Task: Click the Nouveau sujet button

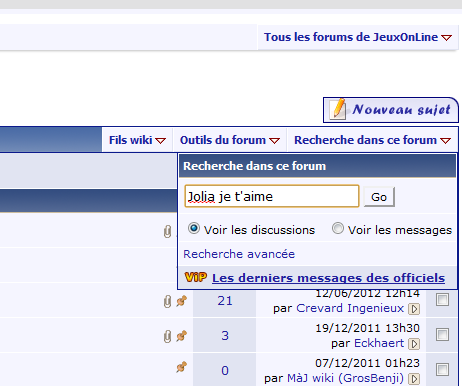Action: [391, 110]
